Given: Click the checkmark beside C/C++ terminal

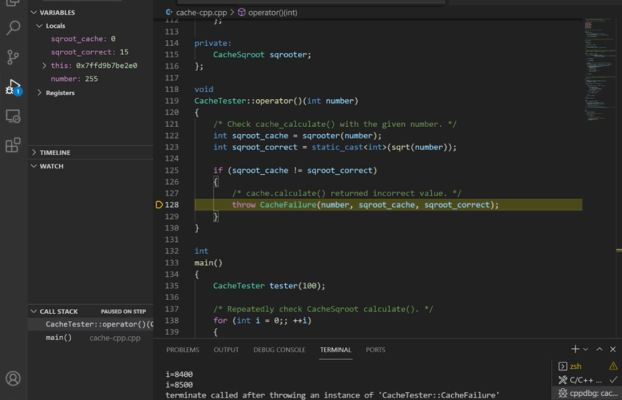Looking at the screenshot, I should tap(613, 380).
